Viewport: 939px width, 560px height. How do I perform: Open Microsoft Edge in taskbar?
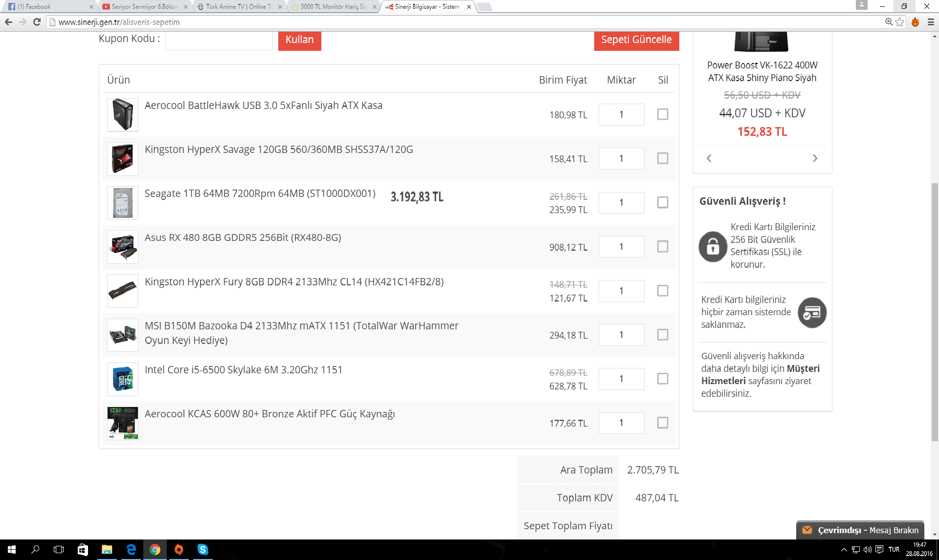131,550
